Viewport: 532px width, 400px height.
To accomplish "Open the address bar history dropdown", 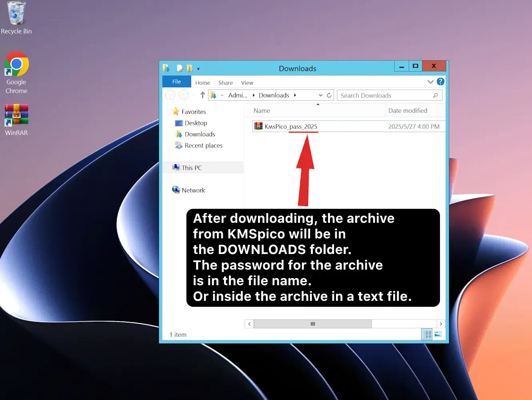I will pyautogui.click(x=320, y=95).
